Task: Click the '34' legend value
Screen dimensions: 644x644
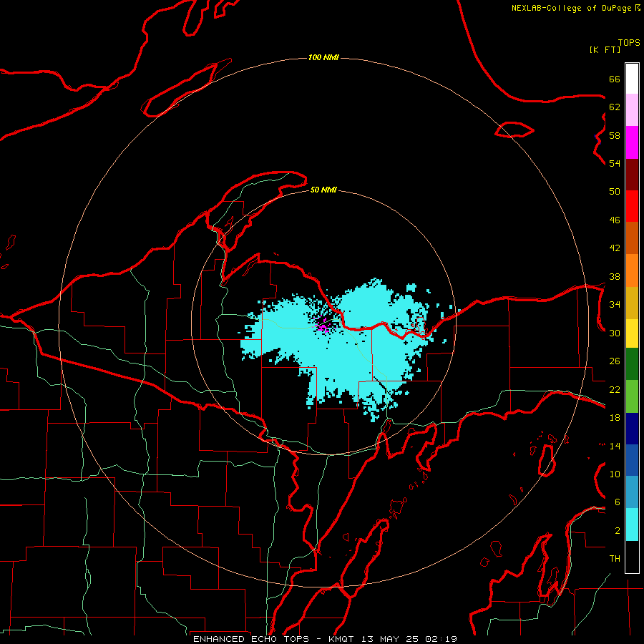Action: pyautogui.click(x=615, y=305)
